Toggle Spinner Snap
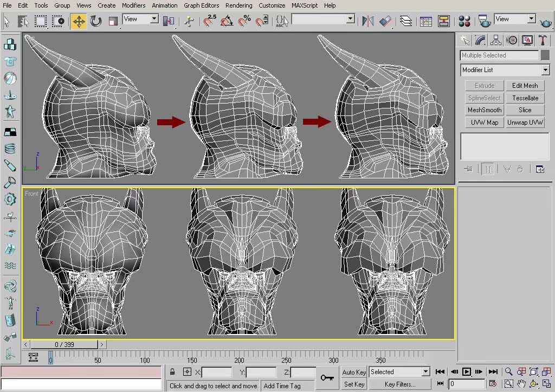 [x=262, y=21]
